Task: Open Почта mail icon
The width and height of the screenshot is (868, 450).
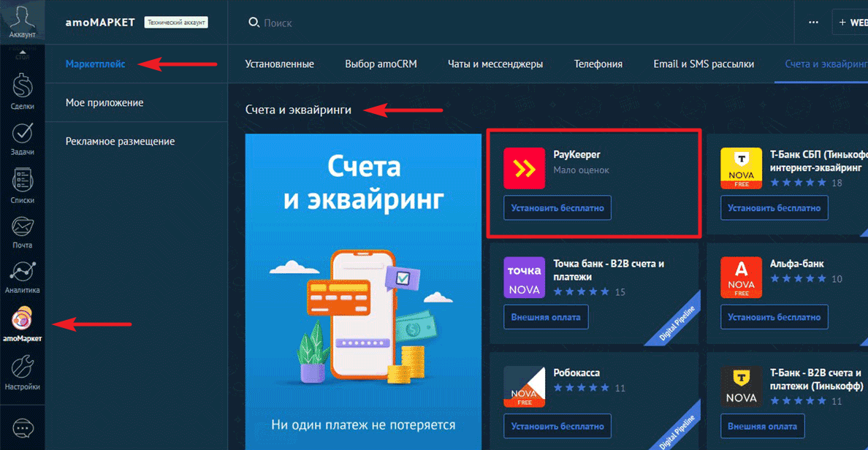Action: coord(23,230)
